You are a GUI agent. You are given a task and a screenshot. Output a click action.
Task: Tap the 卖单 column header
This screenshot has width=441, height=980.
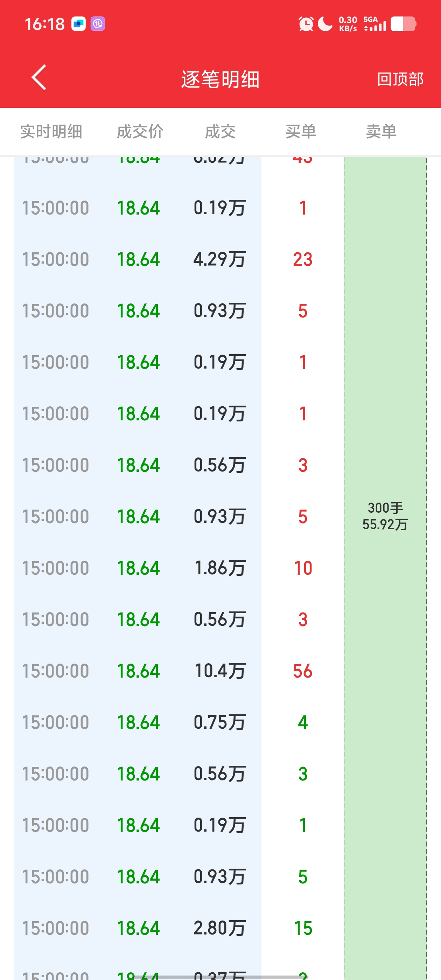click(381, 132)
